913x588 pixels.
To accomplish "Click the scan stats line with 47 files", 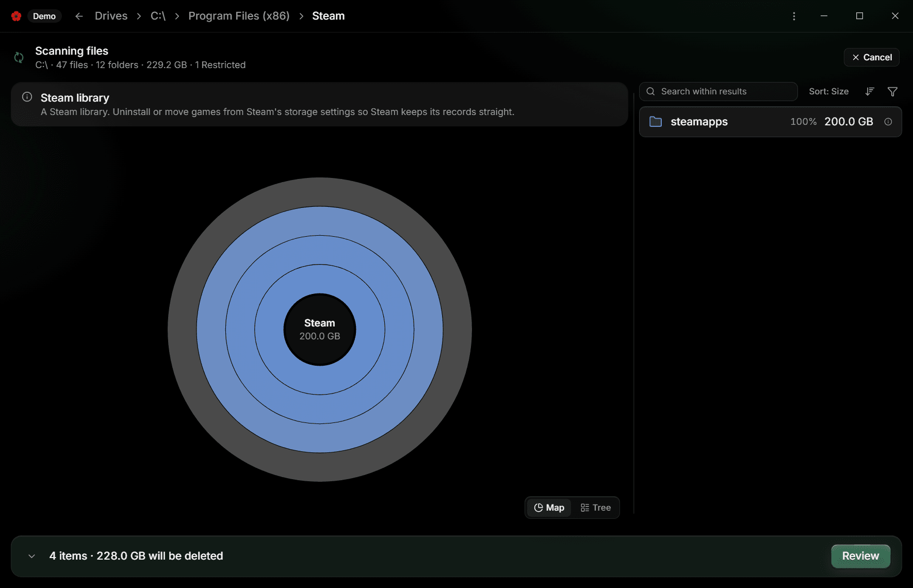I will click(x=140, y=65).
